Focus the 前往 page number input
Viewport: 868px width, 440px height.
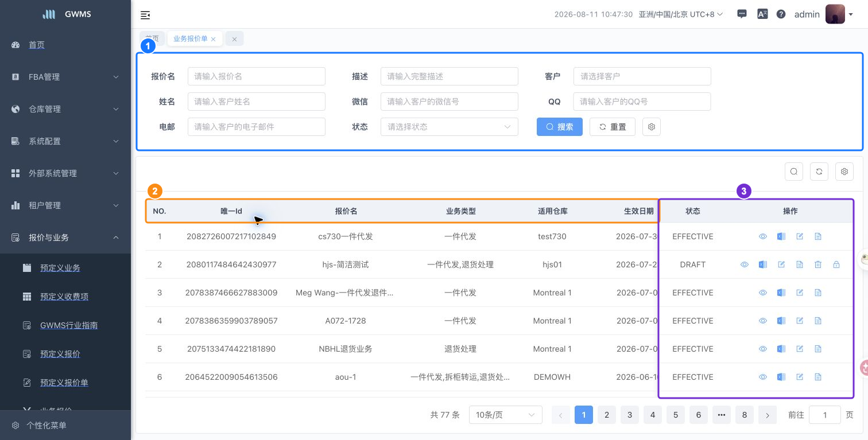[825, 415]
